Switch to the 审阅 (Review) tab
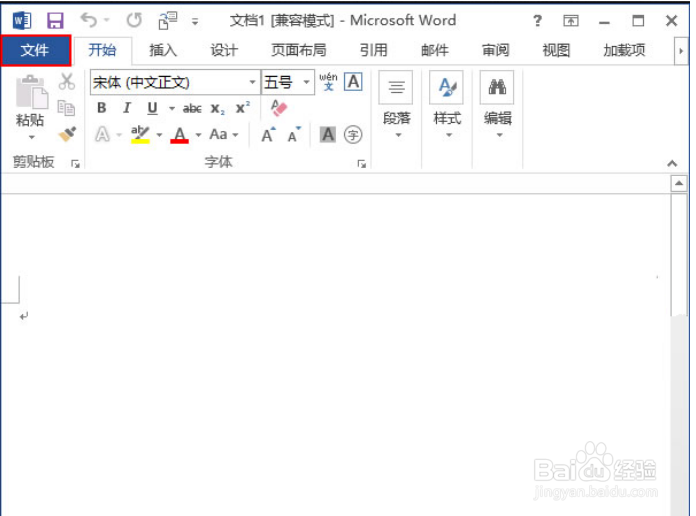This screenshot has height=516, width=696. click(496, 50)
